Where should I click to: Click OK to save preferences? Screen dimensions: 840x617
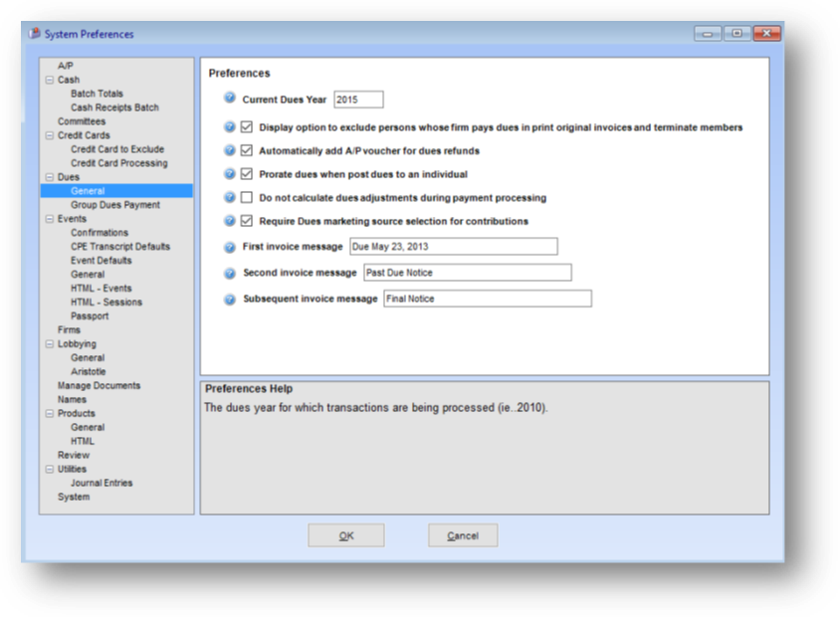point(346,535)
